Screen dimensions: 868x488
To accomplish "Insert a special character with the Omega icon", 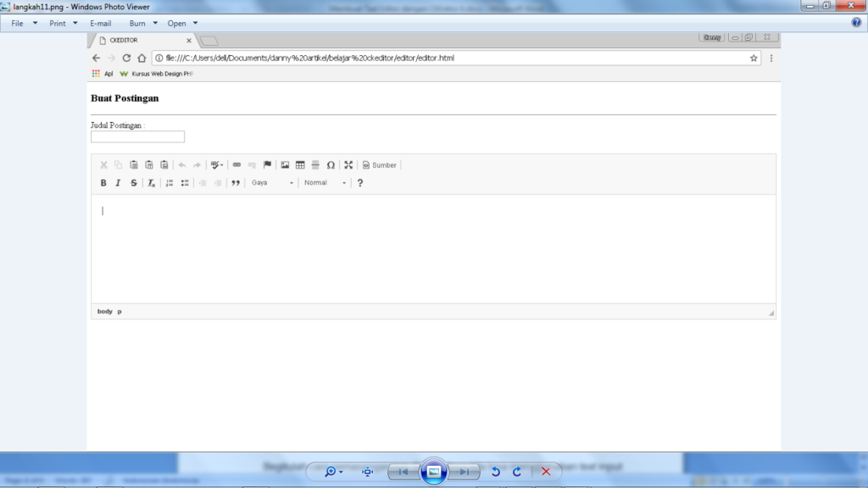I will [331, 165].
